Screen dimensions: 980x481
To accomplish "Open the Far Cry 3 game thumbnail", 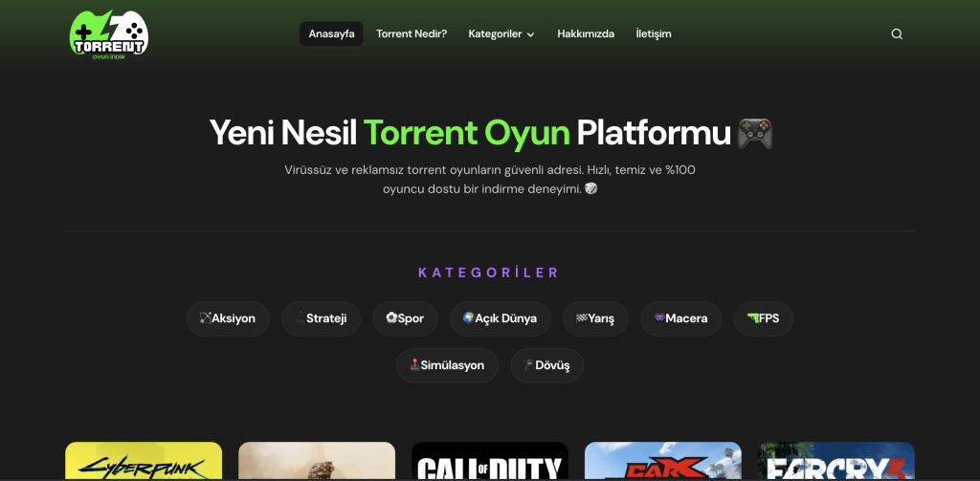I will (x=836, y=461).
